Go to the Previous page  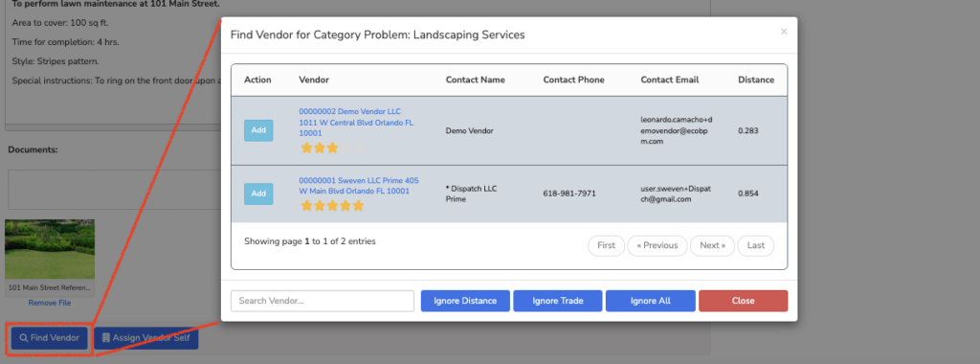pos(657,246)
